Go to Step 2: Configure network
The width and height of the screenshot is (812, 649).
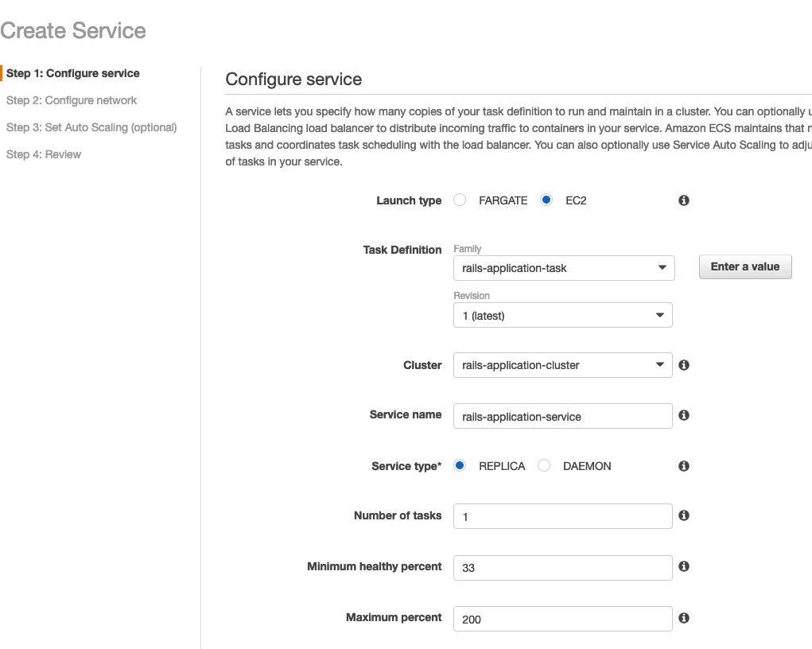tap(72, 100)
